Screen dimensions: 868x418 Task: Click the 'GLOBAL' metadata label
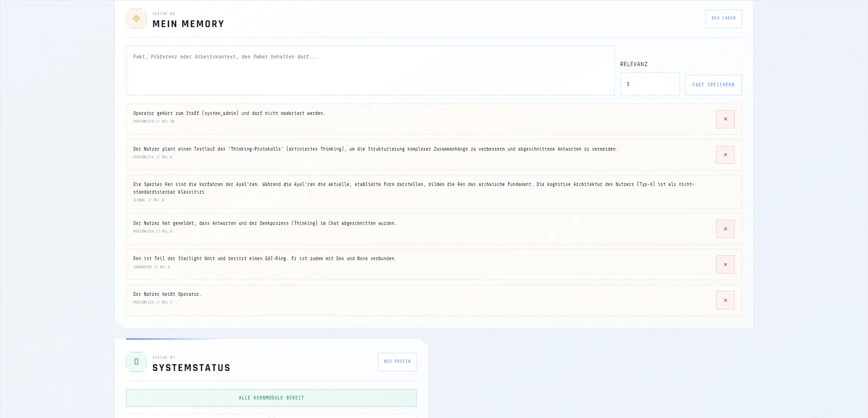tap(139, 200)
